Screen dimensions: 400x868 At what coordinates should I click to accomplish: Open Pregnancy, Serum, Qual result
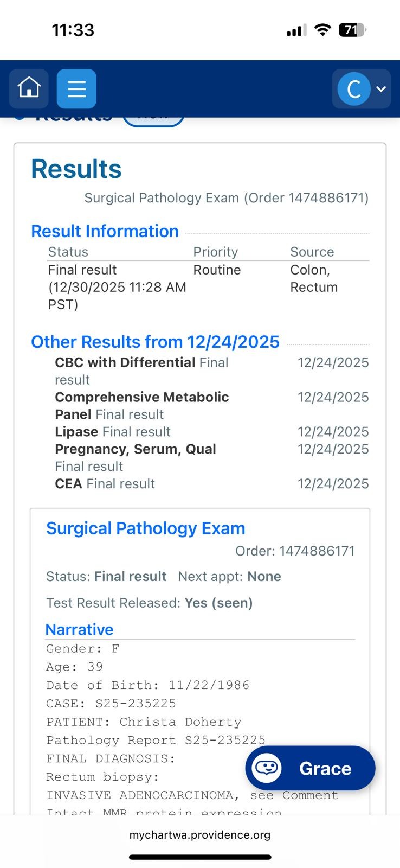click(x=136, y=449)
